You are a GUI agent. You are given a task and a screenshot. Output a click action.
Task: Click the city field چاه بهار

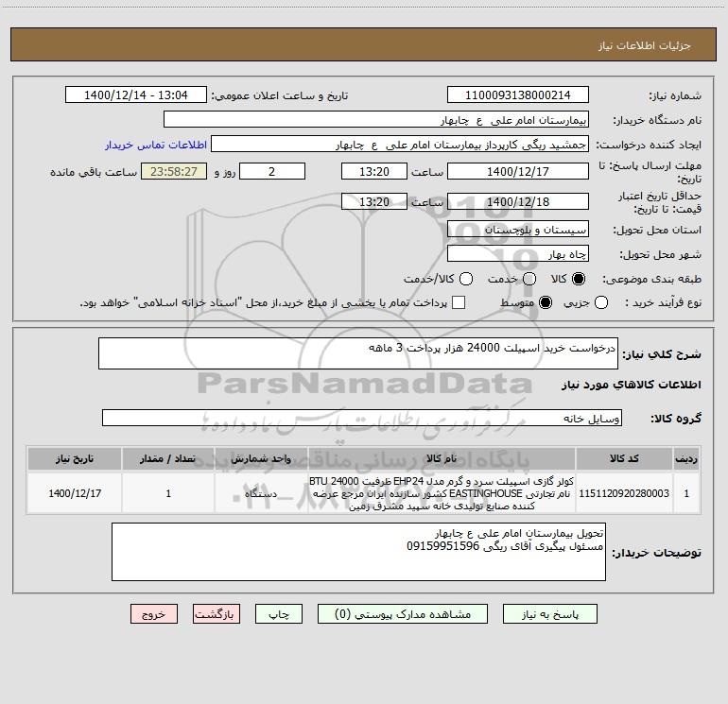(x=518, y=254)
